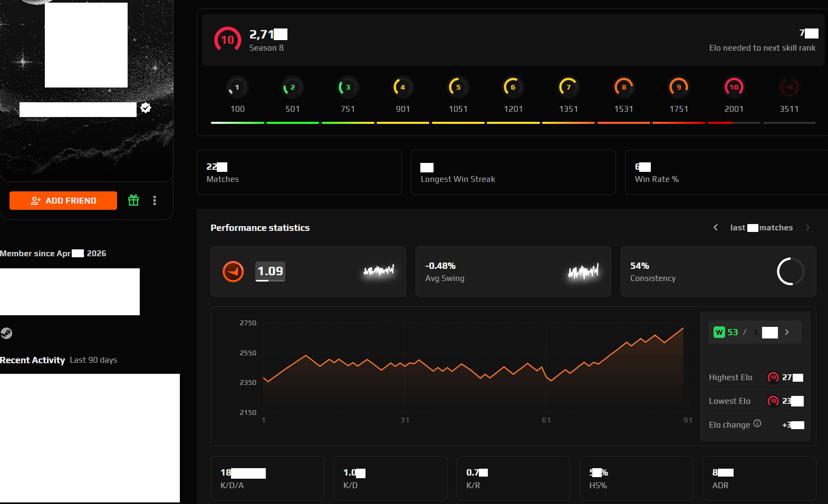Click the large Season 8 level 10 badge
Image resolution: width=828 pixels, height=504 pixels.
tap(227, 40)
